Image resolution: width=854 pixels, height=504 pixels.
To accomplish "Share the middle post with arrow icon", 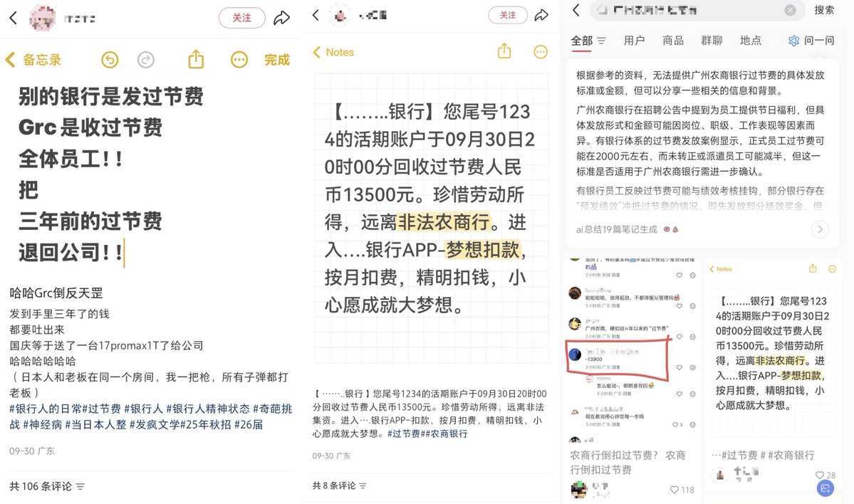I will tap(541, 15).
